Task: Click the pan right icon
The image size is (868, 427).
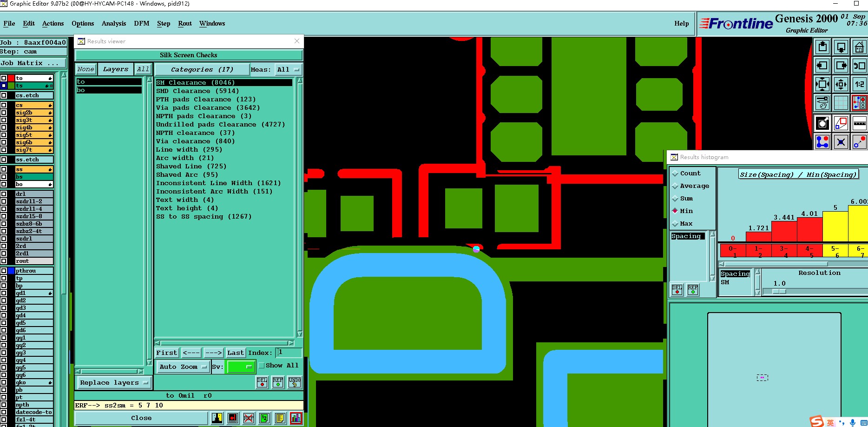Action: coord(841,66)
